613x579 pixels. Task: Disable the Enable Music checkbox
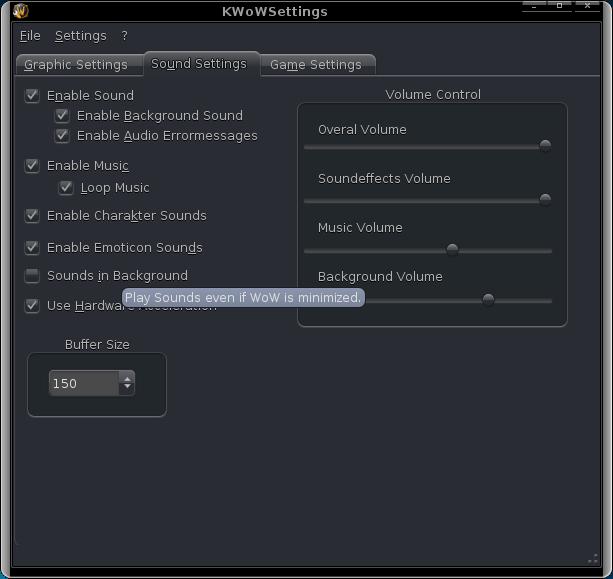(32, 166)
